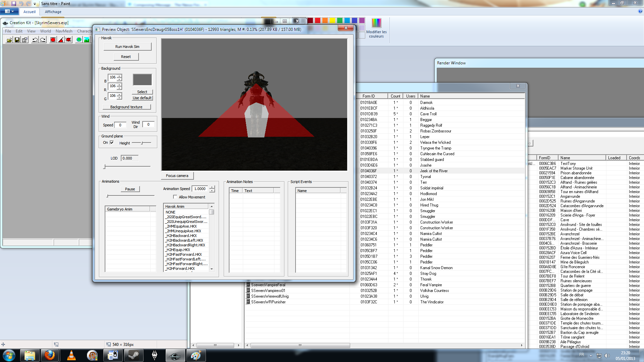This screenshot has width=644, height=362.
Task: Click the Focus camera button
Action: (177, 176)
